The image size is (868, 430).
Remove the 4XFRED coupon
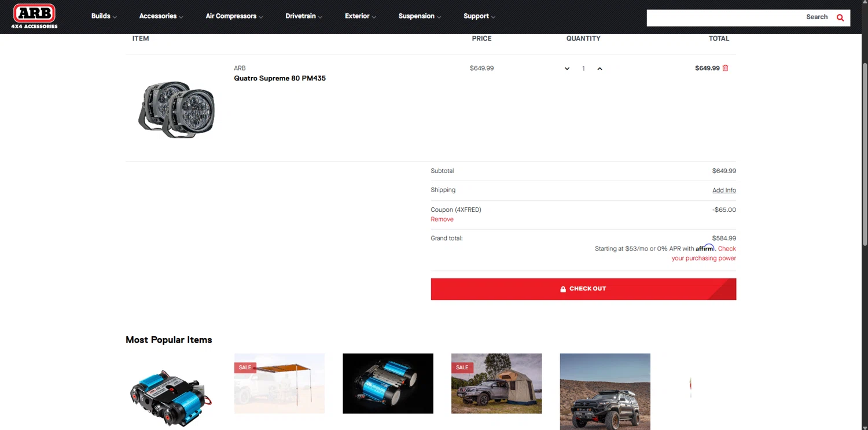[442, 219]
